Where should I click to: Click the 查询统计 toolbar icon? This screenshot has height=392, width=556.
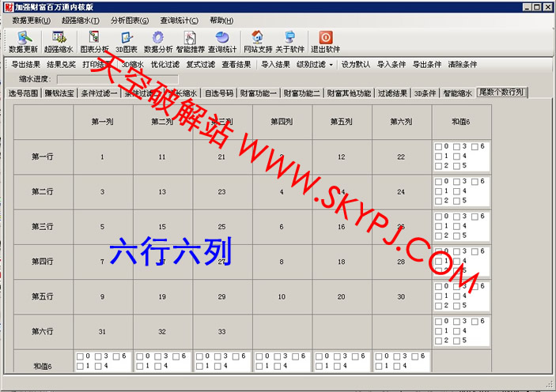pyautogui.click(x=222, y=42)
